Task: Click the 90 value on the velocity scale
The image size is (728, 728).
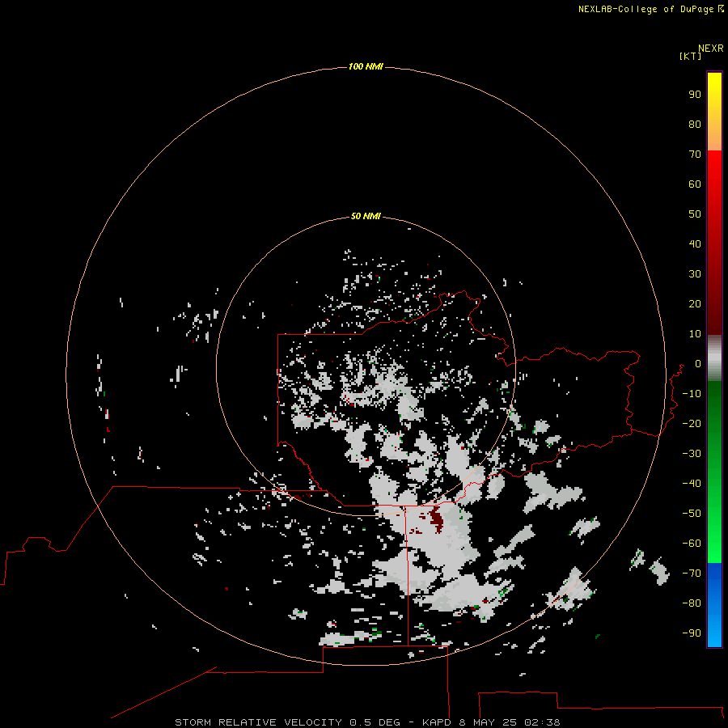Action: pyautogui.click(x=695, y=95)
